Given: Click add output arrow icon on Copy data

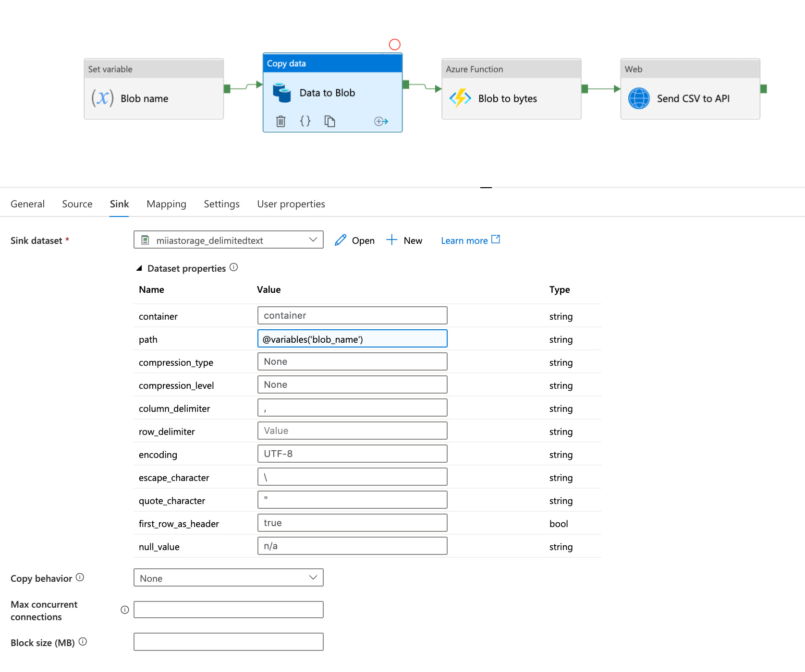Looking at the screenshot, I should [x=381, y=121].
